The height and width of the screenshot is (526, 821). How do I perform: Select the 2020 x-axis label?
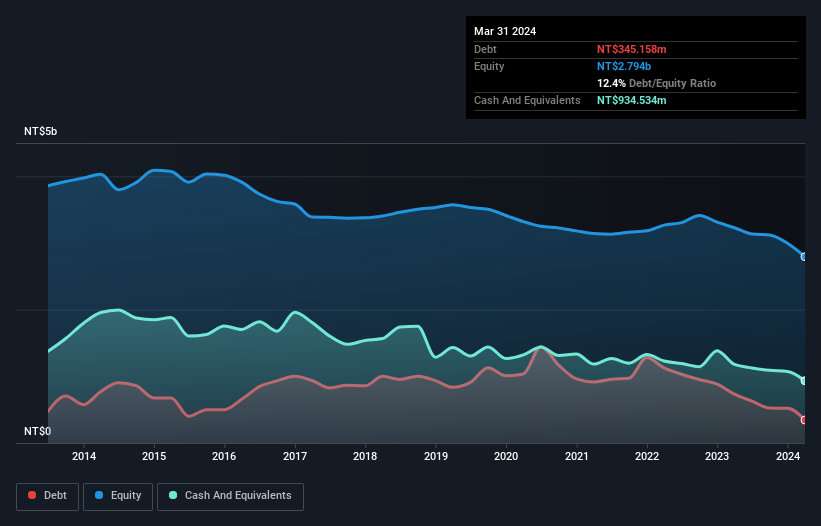coord(506,457)
